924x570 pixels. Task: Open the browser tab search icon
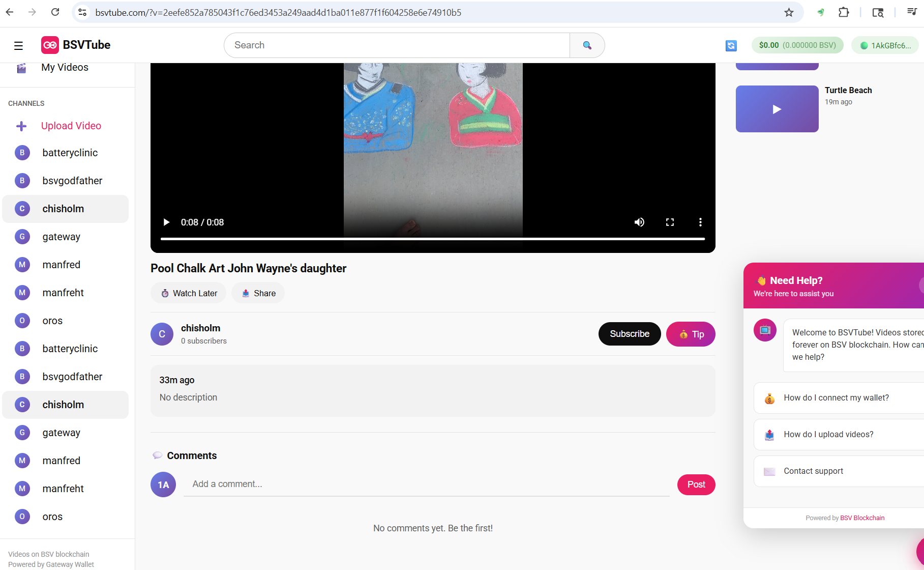(x=878, y=12)
